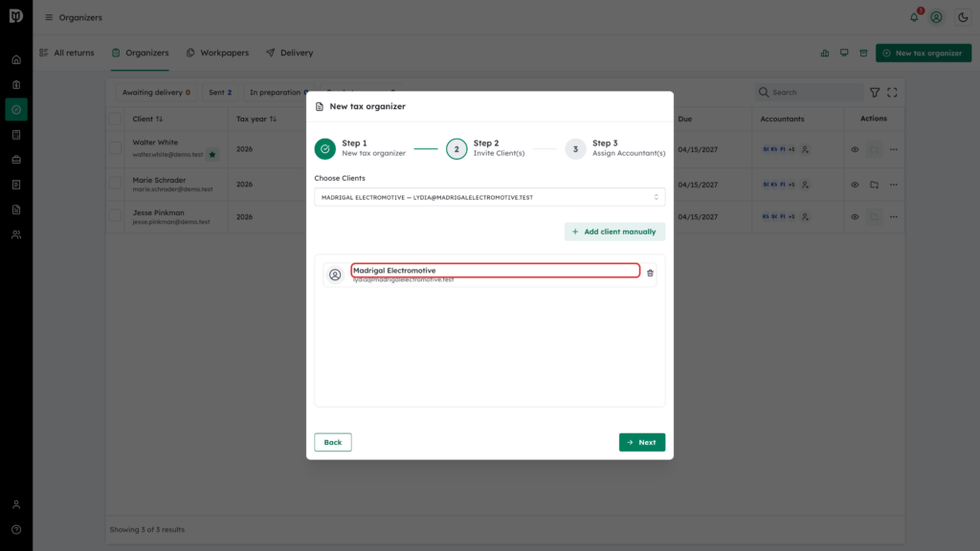Image resolution: width=980 pixels, height=551 pixels.
Task: Switch to dark mode with moon icon
Action: pos(963,17)
